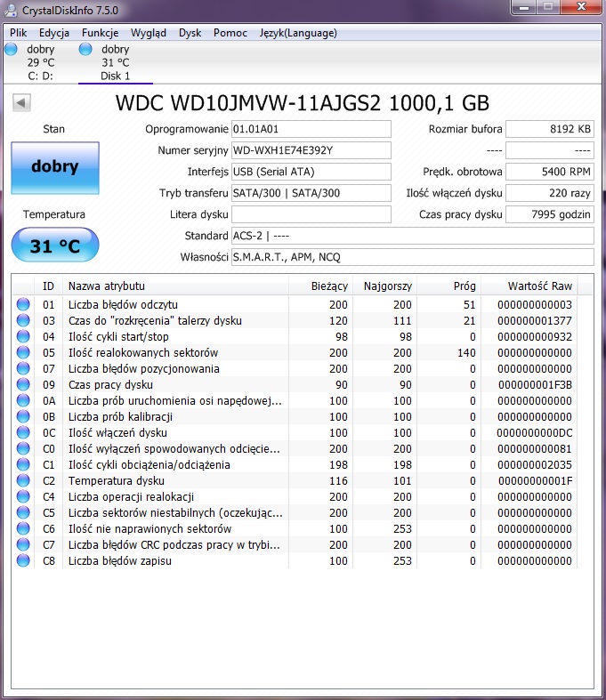Click status circle for Liczba operacji realokacji
The image size is (606, 700).
coord(23,496)
